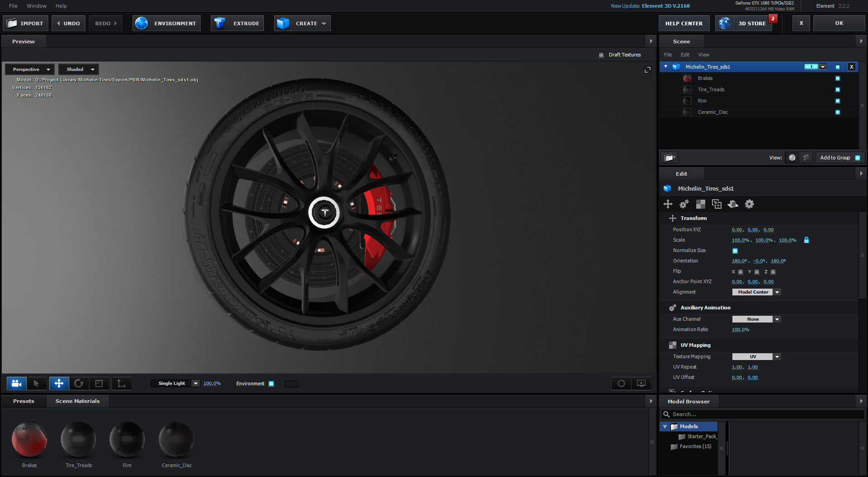This screenshot has width=868, height=477.
Task: Open the Window menu
Action: [37, 6]
